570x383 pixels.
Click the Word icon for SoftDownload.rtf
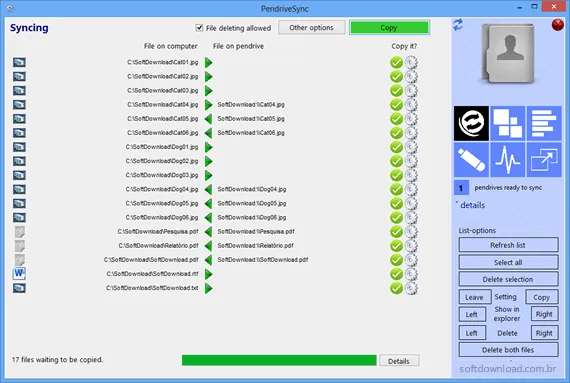[19, 273]
